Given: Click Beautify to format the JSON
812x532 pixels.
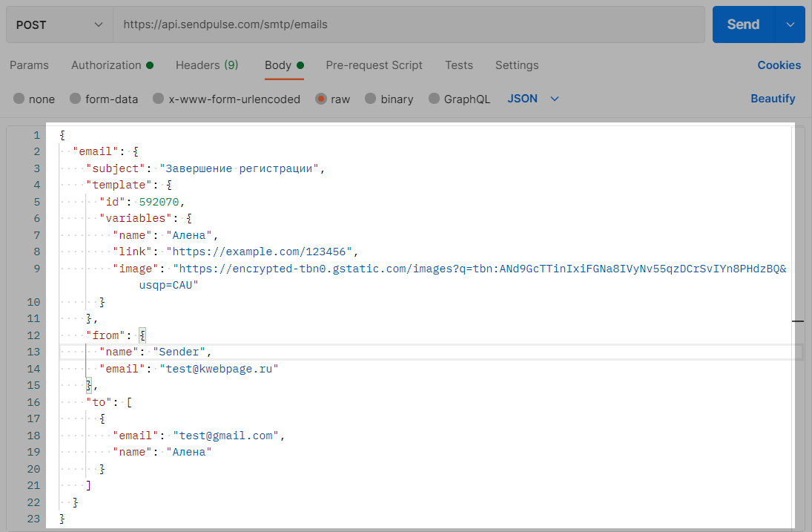Looking at the screenshot, I should pos(773,99).
